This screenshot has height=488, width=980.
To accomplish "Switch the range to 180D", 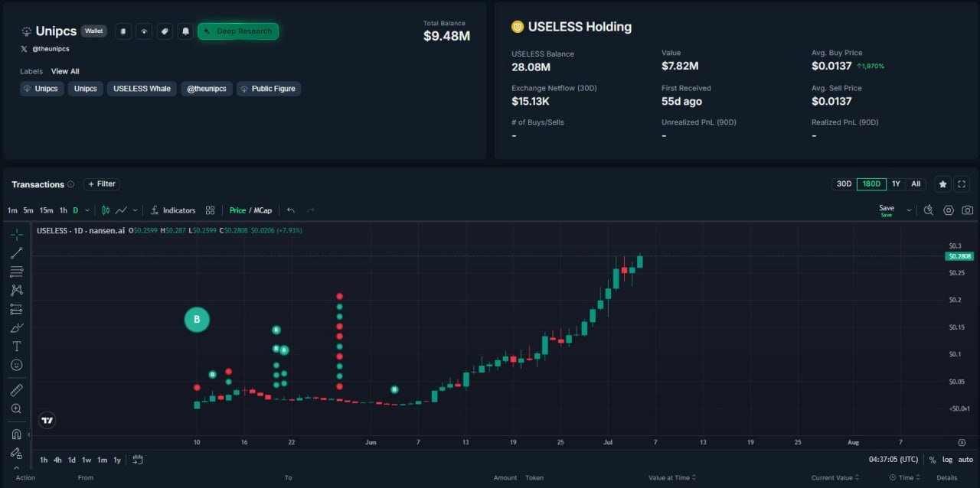I will tap(871, 184).
